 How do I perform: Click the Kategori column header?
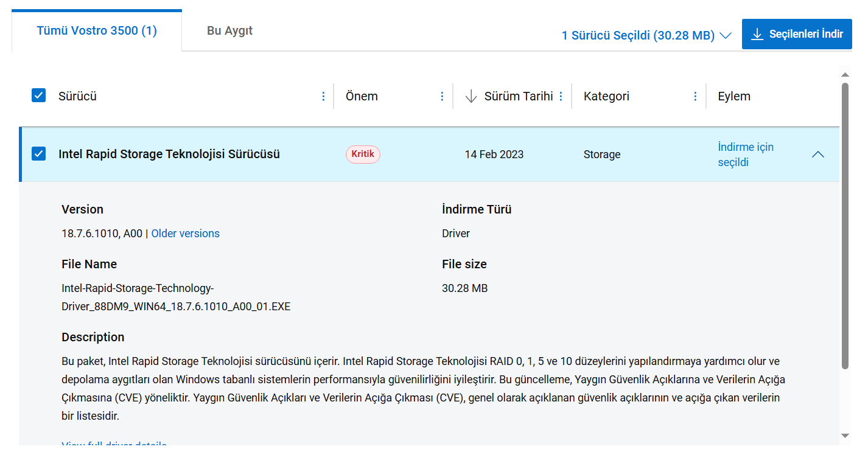point(606,96)
